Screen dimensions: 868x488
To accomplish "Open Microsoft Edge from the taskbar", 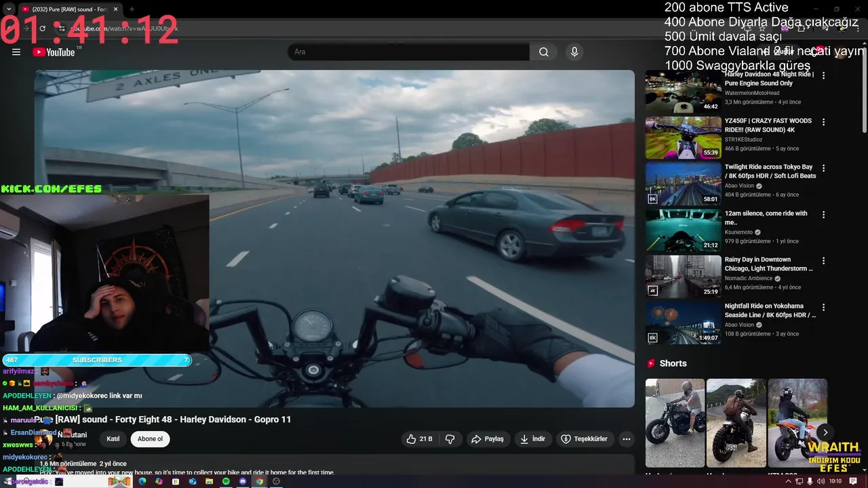I will point(142,481).
